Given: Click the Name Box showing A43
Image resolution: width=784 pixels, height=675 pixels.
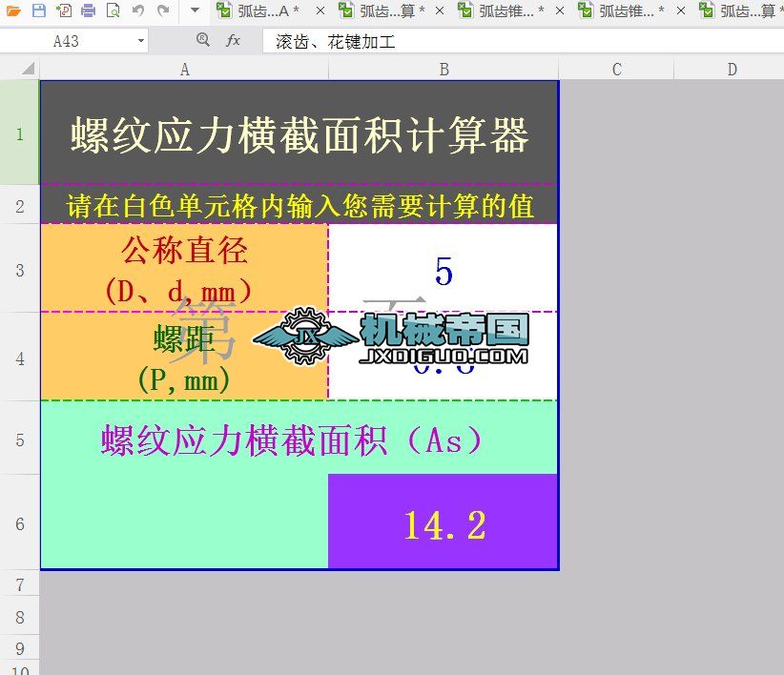Looking at the screenshot, I should pyautogui.click(x=66, y=41).
